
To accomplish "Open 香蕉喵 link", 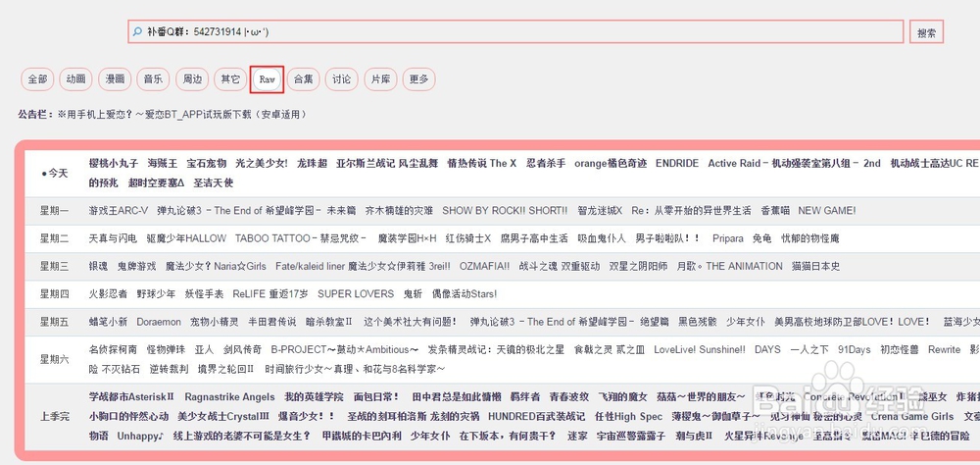I will [x=775, y=211].
